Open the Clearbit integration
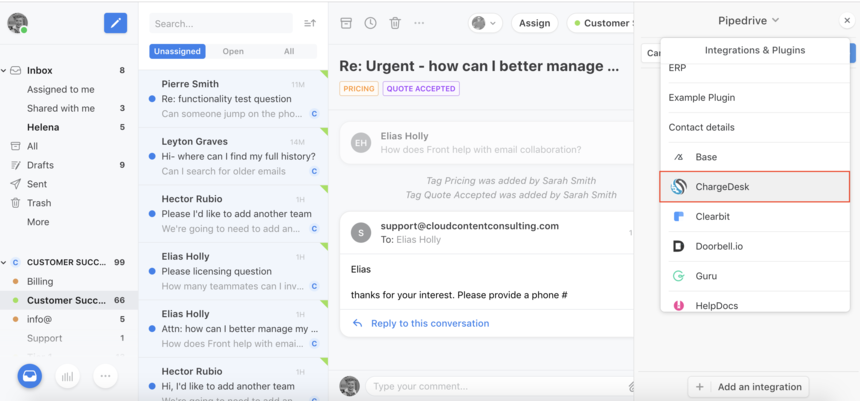The image size is (860, 401). click(x=755, y=216)
